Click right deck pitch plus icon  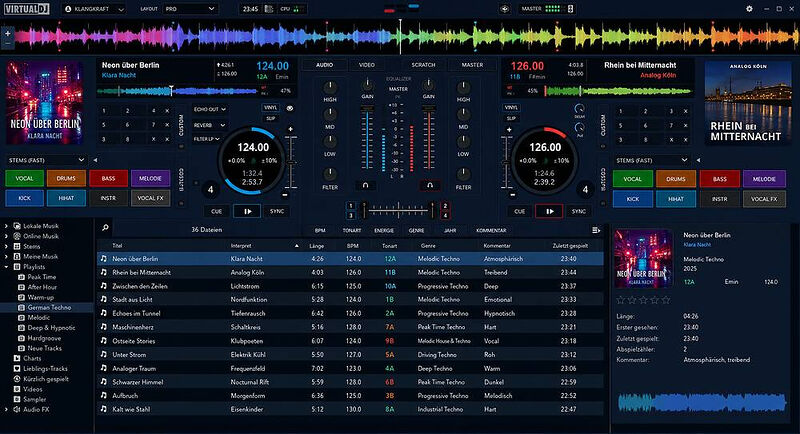click(509, 130)
